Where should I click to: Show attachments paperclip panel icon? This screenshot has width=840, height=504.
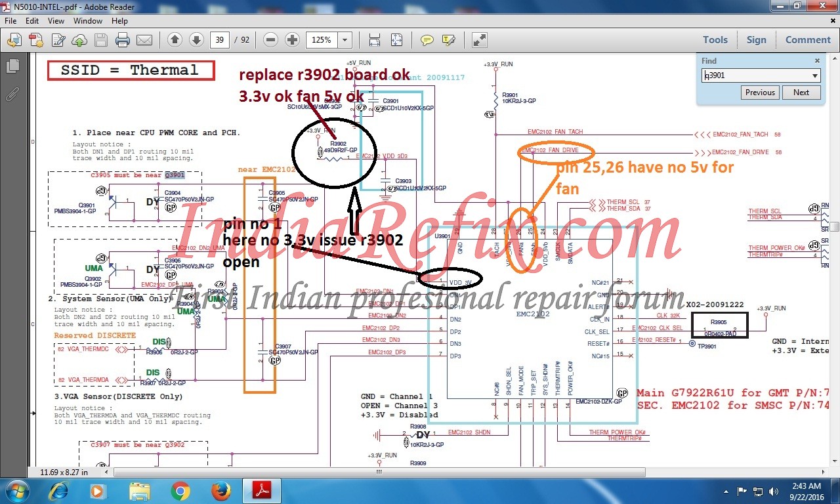coord(12,94)
